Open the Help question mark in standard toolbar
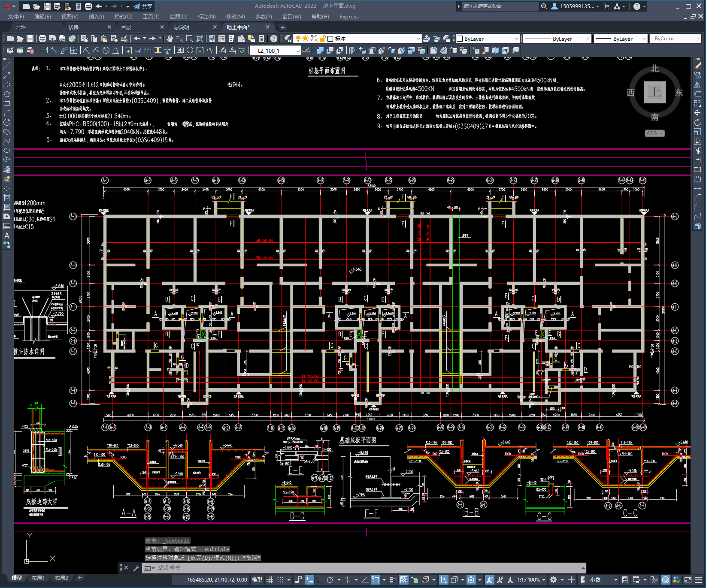This screenshot has width=706, height=588. [274, 39]
